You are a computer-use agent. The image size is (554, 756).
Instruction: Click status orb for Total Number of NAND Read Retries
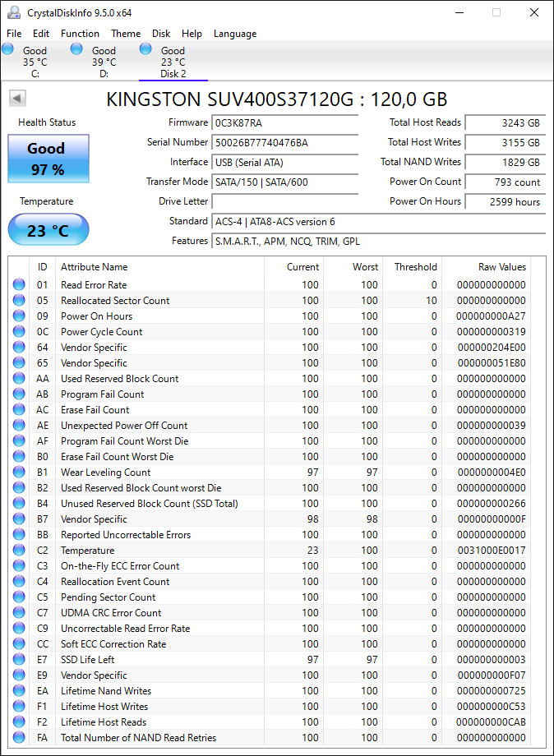[x=19, y=738]
